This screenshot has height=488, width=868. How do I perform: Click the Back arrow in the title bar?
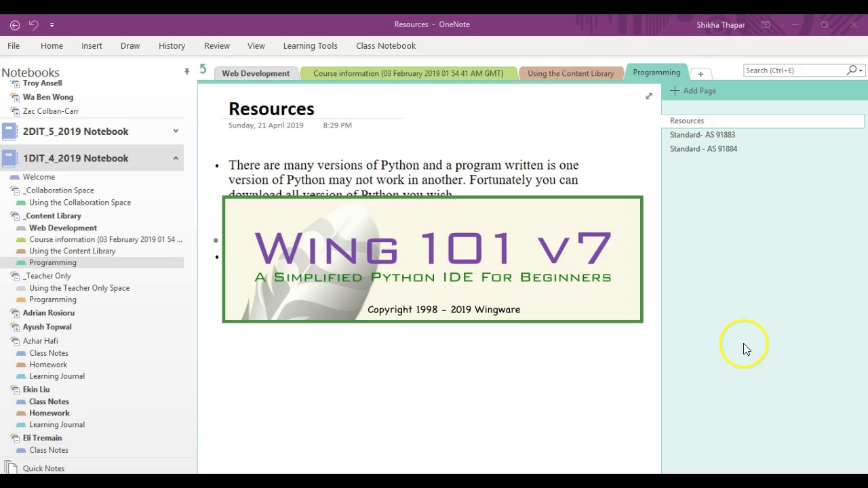point(15,25)
